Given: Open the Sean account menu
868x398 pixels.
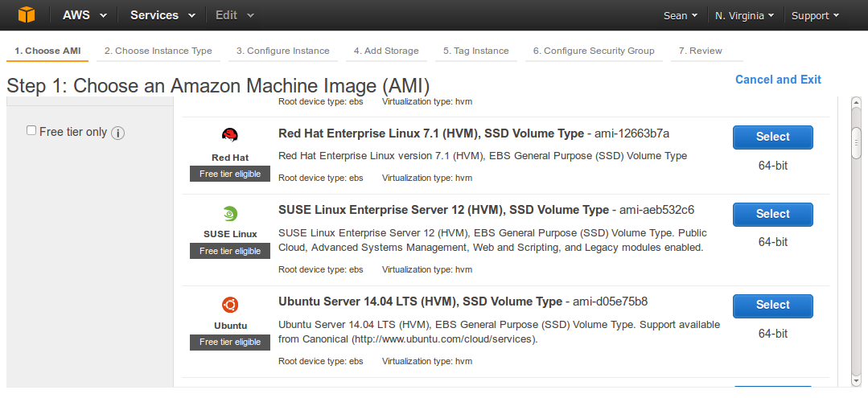Looking at the screenshot, I should click(x=681, y=16).
